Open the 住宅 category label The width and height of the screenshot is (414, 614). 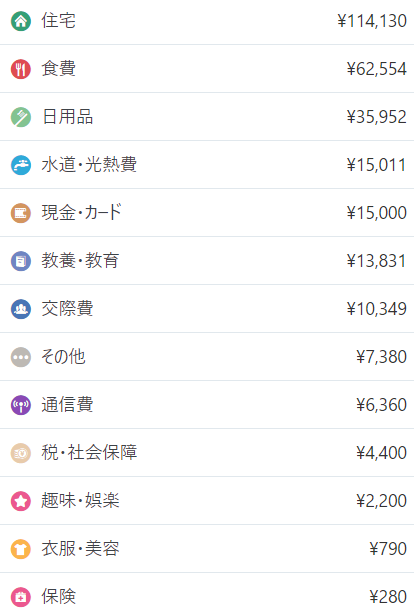[x=59, y=21]
